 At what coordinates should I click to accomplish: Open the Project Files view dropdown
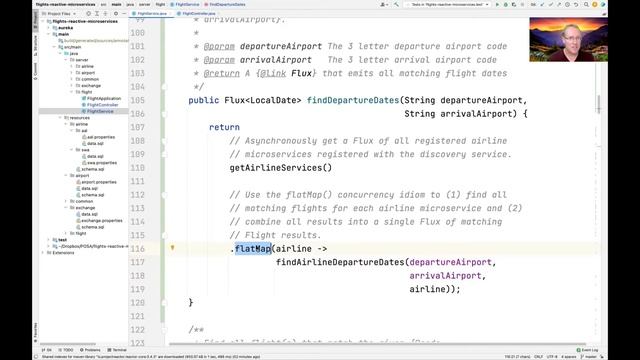[59, 13]
